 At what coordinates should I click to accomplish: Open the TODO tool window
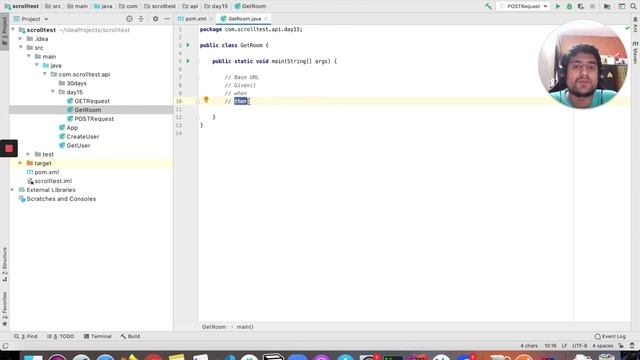pyautogui.click(x=60, y=336)
